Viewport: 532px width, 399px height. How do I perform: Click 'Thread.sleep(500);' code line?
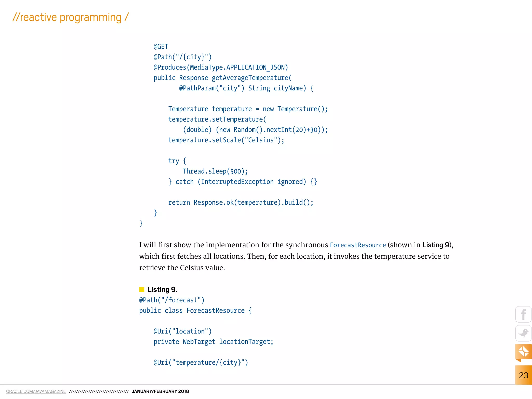(215, 171)
